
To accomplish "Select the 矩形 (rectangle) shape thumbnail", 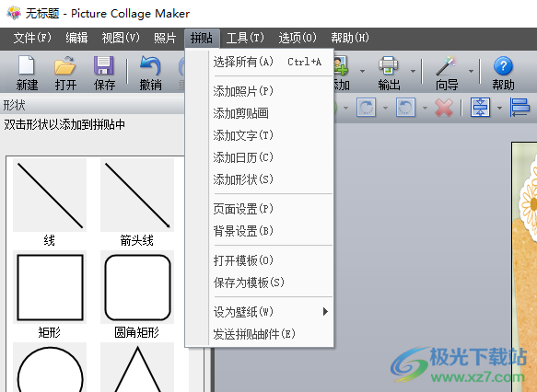I will coord(50,287).
